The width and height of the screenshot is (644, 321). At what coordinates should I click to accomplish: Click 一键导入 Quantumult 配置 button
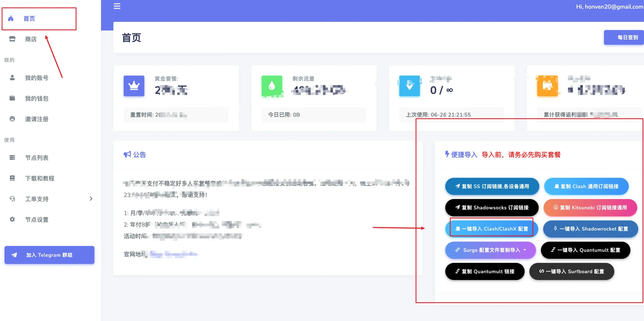pyautogui.click(x=585, y=250)
